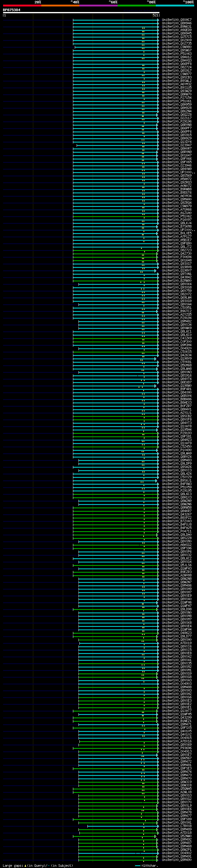197x868 pixels.
Task: Open hit UniRef100_Q9XHC7
Action: point(177,20)
